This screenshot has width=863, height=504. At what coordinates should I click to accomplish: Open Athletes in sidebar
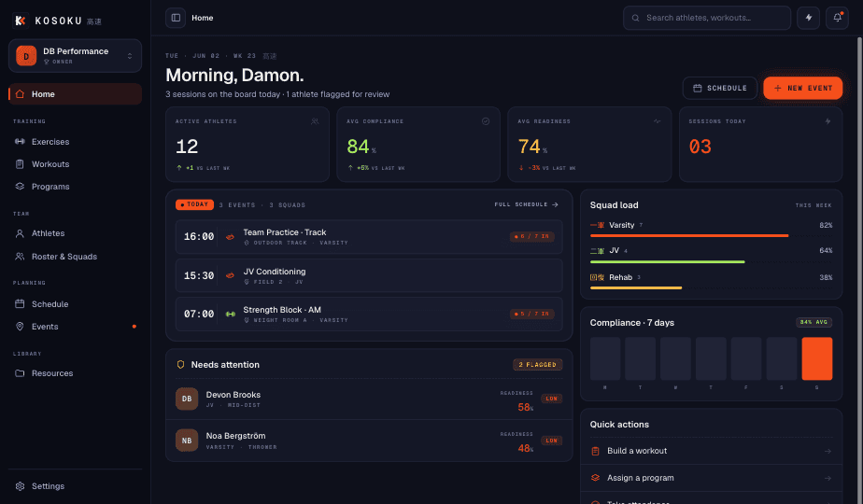pyautogui.click(x=76, y=233)
